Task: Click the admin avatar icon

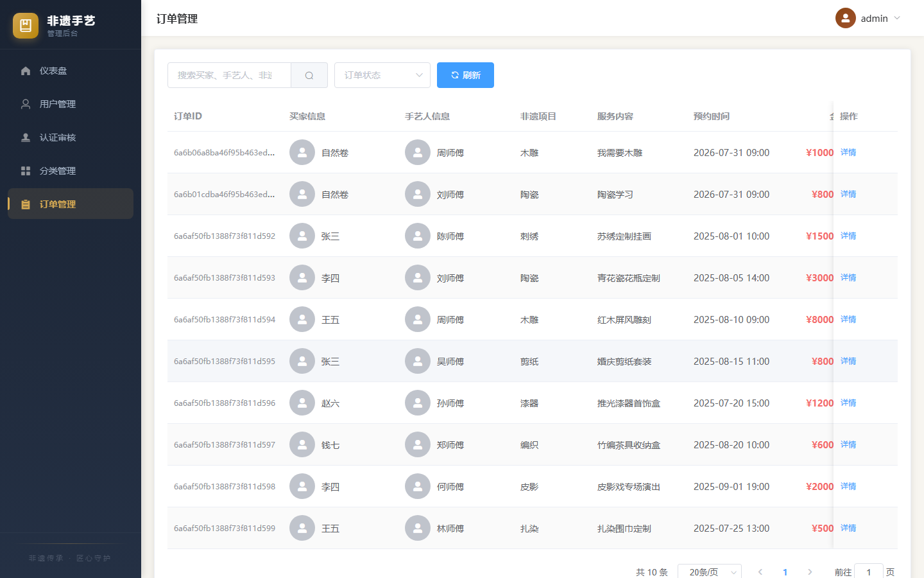Action: click(x=846, y=18)
